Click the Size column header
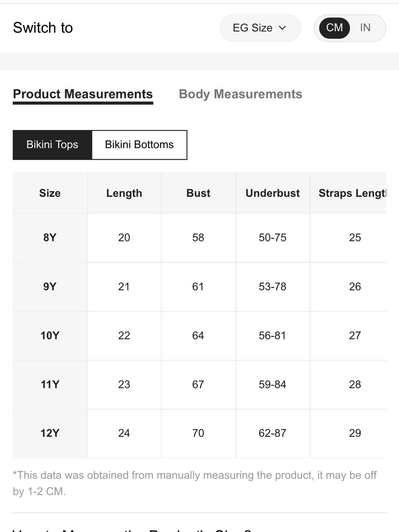 (50, 193)
